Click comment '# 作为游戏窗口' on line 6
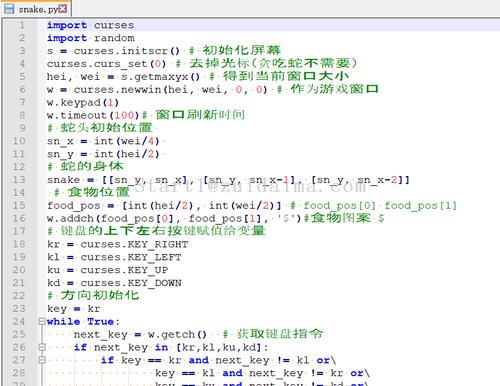This screenshot has width=500, height=386. point(328,89)
